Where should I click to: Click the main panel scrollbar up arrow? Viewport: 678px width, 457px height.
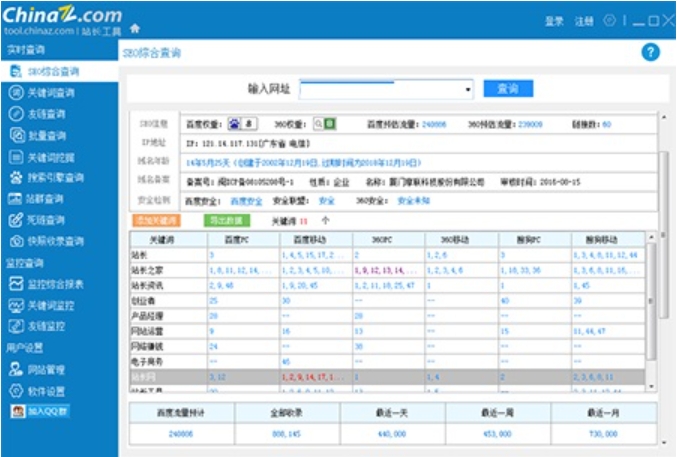[664, 117]
